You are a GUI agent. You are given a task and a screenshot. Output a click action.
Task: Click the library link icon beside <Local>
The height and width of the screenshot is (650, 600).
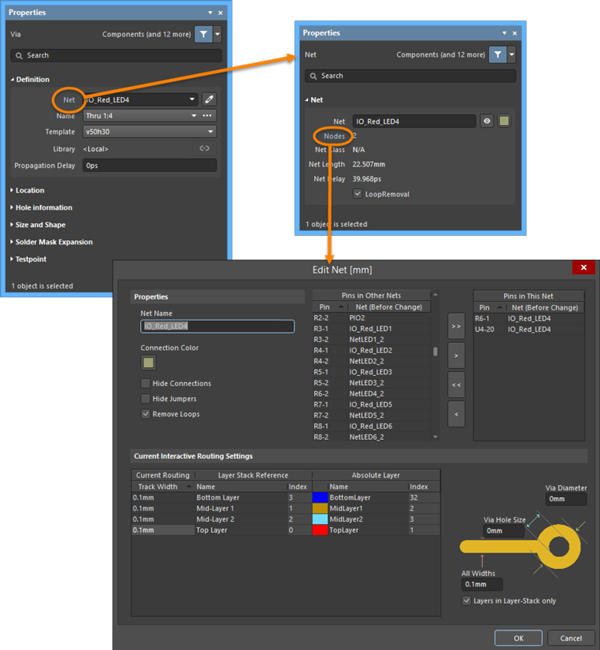(206, 148)
